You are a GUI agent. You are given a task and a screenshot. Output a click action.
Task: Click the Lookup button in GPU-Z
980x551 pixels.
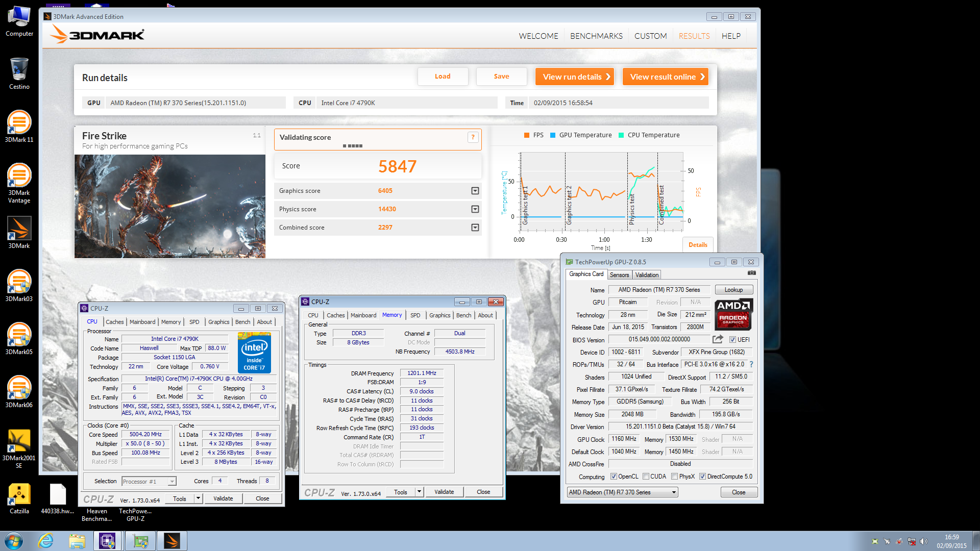[733, 290]
